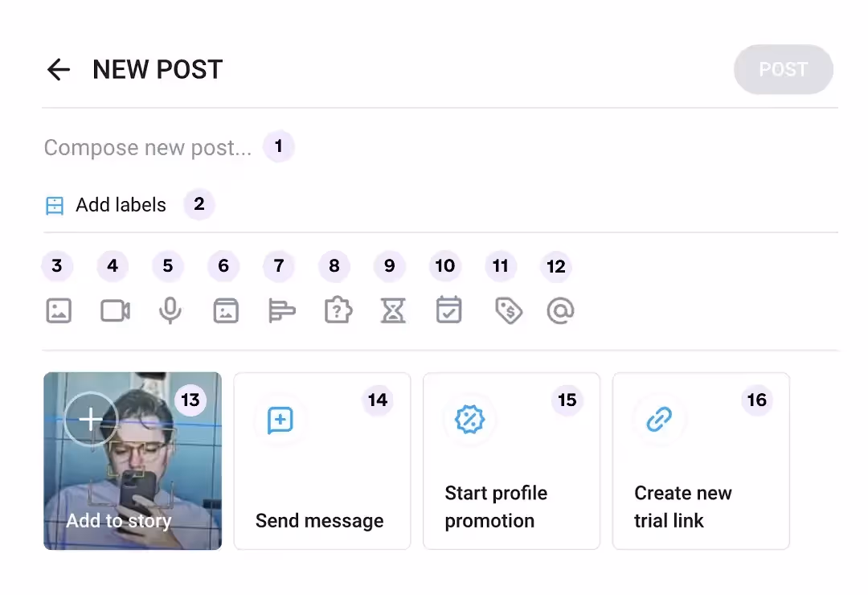The width and height of the screenshot is (868, 595).
Task: Go back using the arrow
Action: [x=58, y=69]
